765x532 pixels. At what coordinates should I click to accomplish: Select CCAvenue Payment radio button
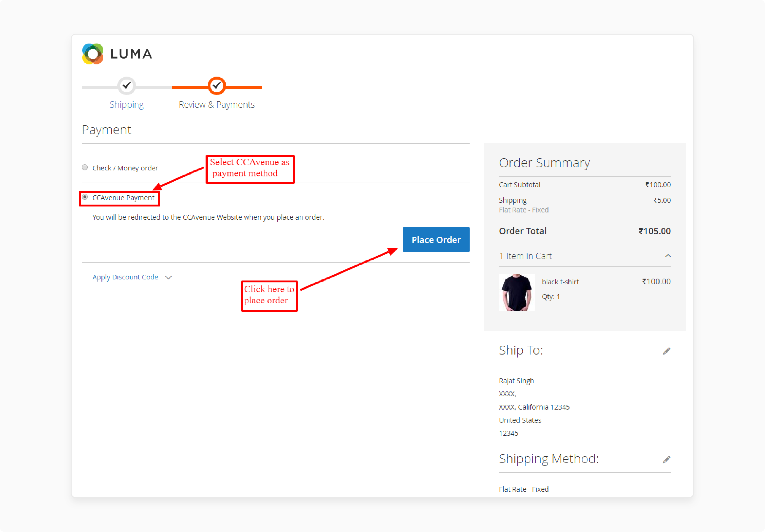tap(85, 197)
